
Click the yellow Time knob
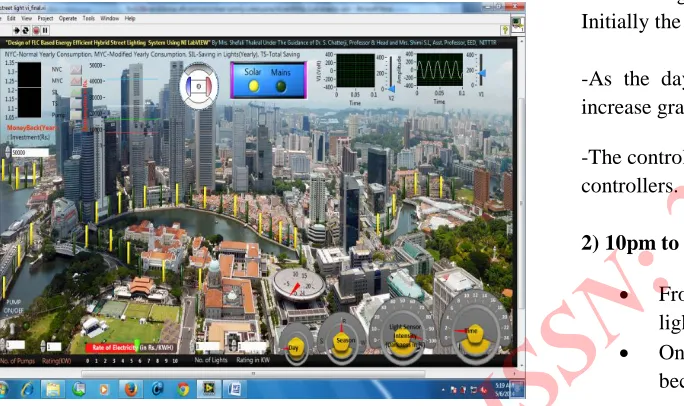click(x=473, y=336)
